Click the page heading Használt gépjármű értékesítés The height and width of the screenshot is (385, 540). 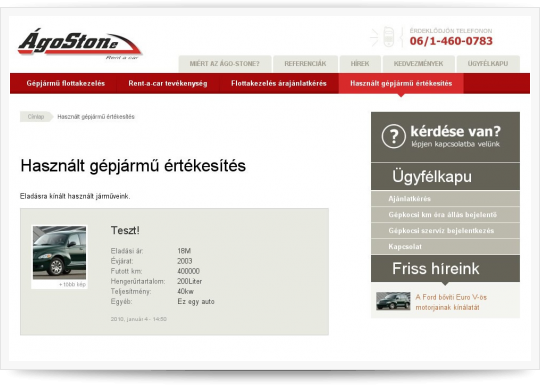[133, 166]
